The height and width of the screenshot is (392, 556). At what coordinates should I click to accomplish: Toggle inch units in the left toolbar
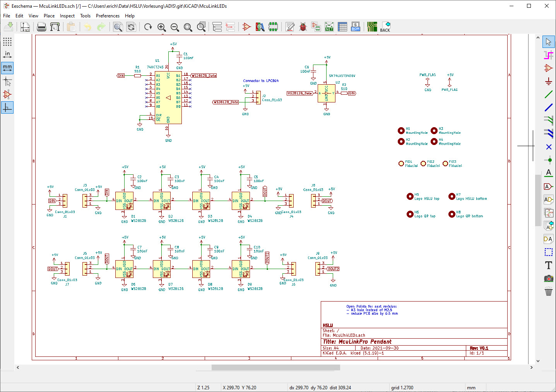pos(7,55)
